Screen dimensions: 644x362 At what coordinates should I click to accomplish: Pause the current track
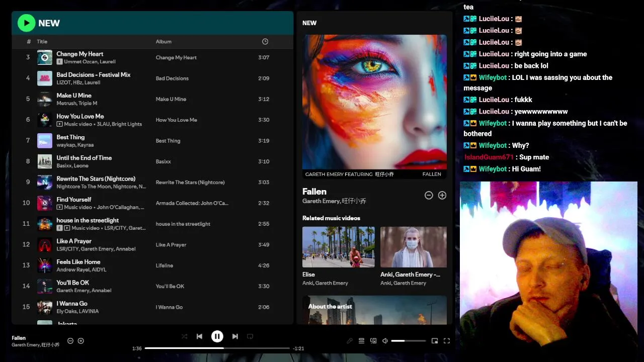(217, 336)
